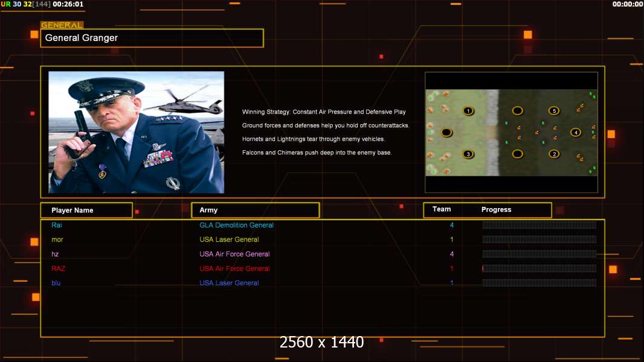644x362 pixels.
Task: Click hz's team number 4
Action: [452, 254]
